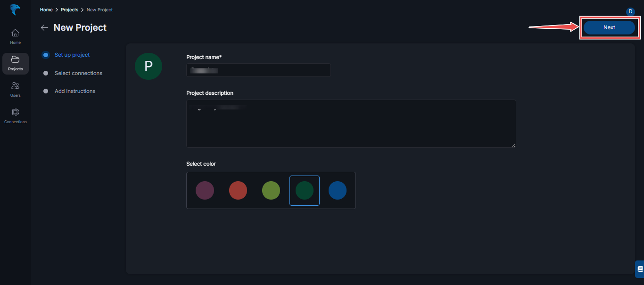Image resolution: width=644 pixels, height=285 pixels.
Task: Select the blue color swatch
Action: point(337,190)
